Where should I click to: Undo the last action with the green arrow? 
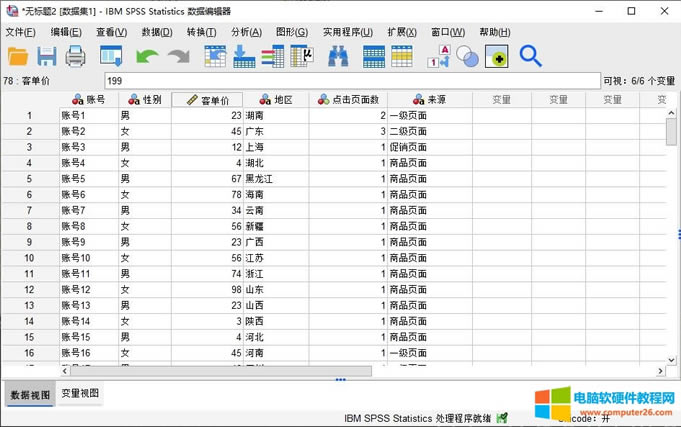[x=146, y=57]
